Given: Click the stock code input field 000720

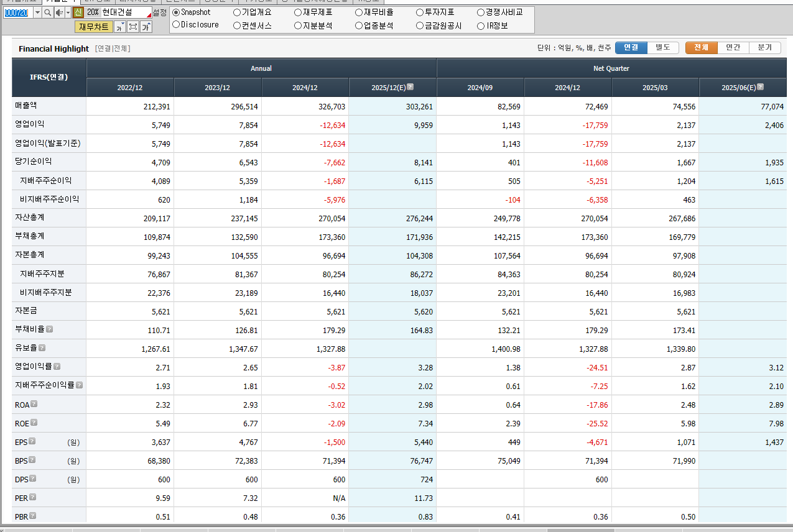Looking at the screenshot, I should click(x=17, y=12).
